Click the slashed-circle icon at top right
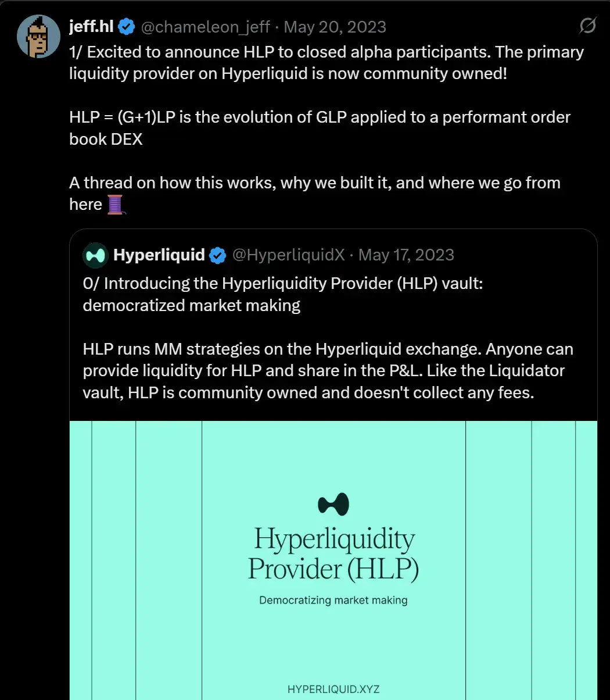 tap(587, 26)
